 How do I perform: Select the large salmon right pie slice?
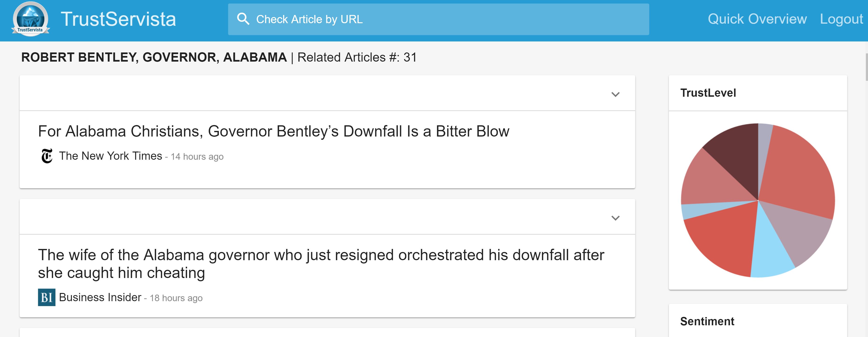(799, 172)
